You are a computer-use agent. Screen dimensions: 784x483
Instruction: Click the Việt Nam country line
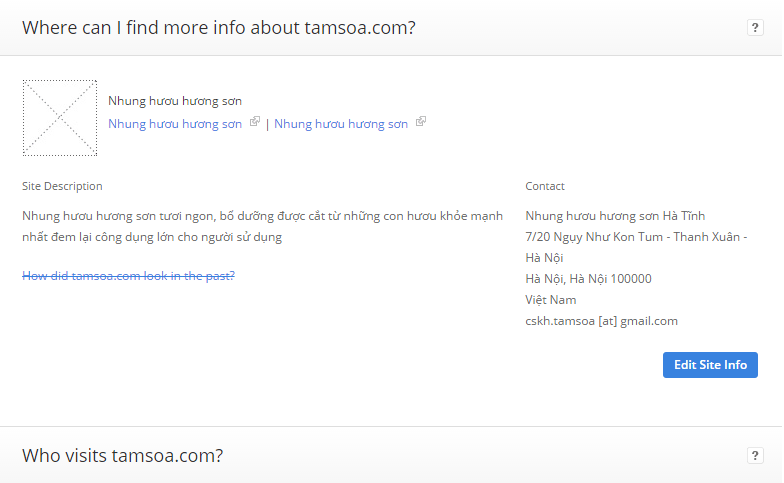[x=550, y=300]
